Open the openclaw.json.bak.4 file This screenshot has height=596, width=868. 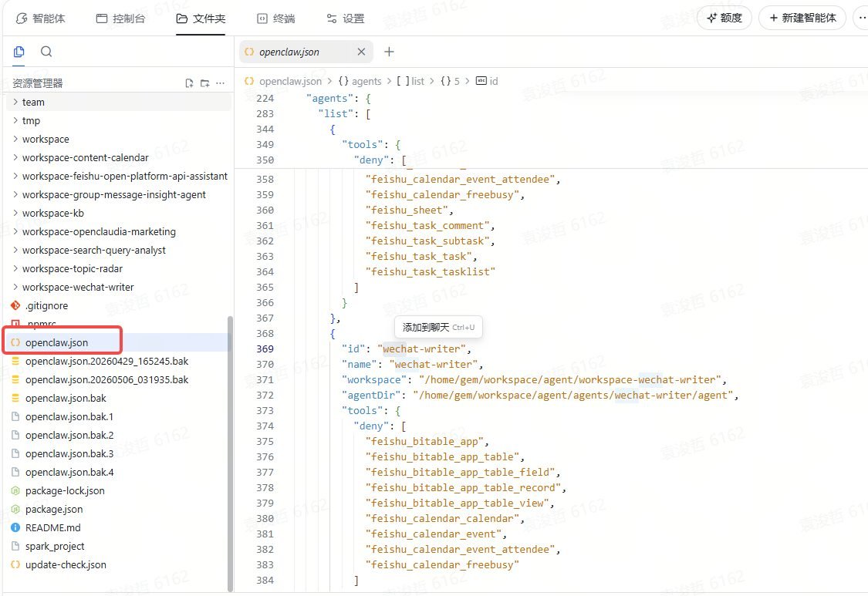[119, 472]
